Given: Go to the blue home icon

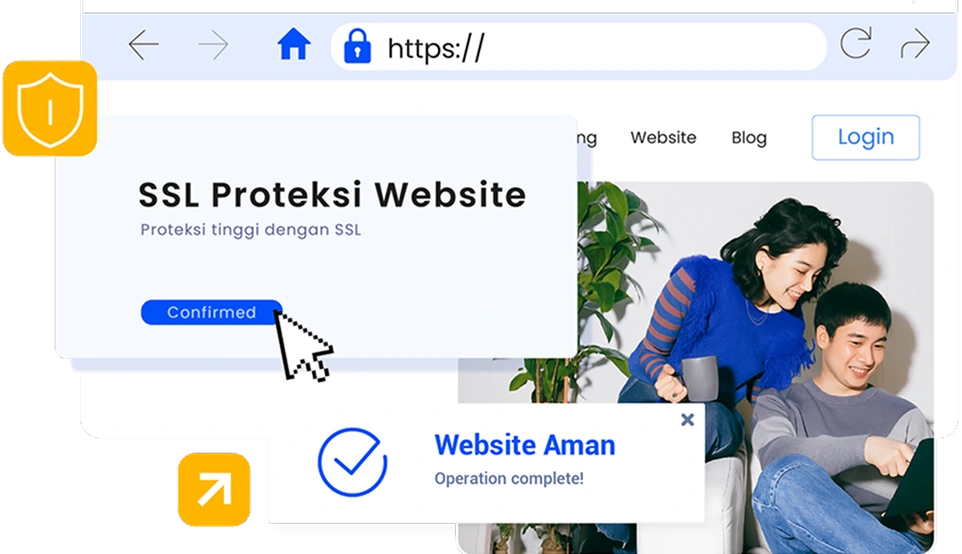Looking at the screenshot, I should click(294, 44).
